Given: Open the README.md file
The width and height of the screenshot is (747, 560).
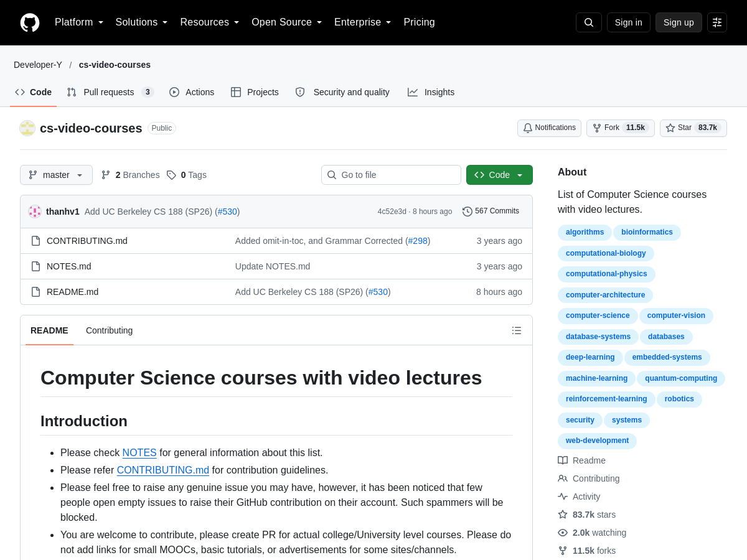Looking at the screenshot, I should (x=73, y=292).
